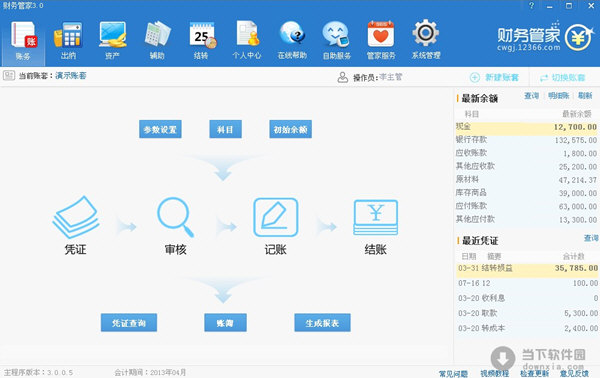Select the 03-20 取款 voucher row

527,313
